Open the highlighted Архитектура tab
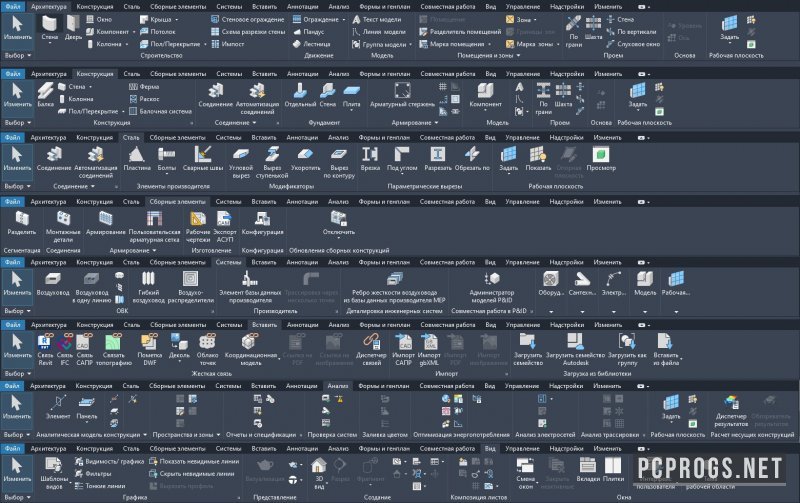This screenshot has width=800, height=503. [48, 7]
